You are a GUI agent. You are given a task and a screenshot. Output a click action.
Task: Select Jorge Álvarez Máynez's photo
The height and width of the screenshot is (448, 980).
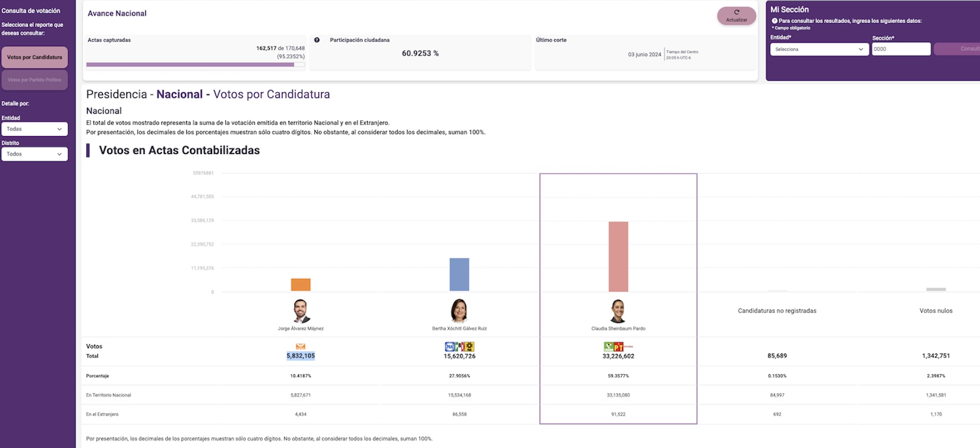click(300, 311)
